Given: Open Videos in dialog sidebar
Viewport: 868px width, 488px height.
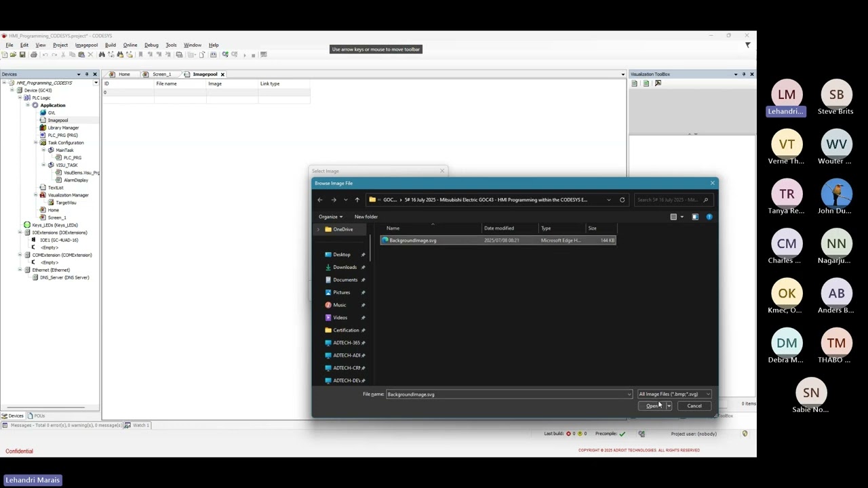Looking at the screenshot, I should (x=340, y=318).
